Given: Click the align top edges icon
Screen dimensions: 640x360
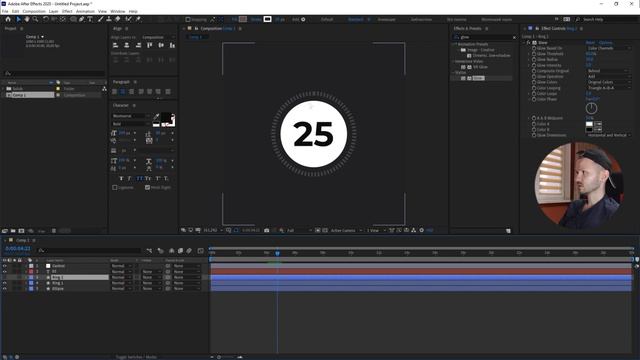Looking at the screenshot, I should (150, 45).
